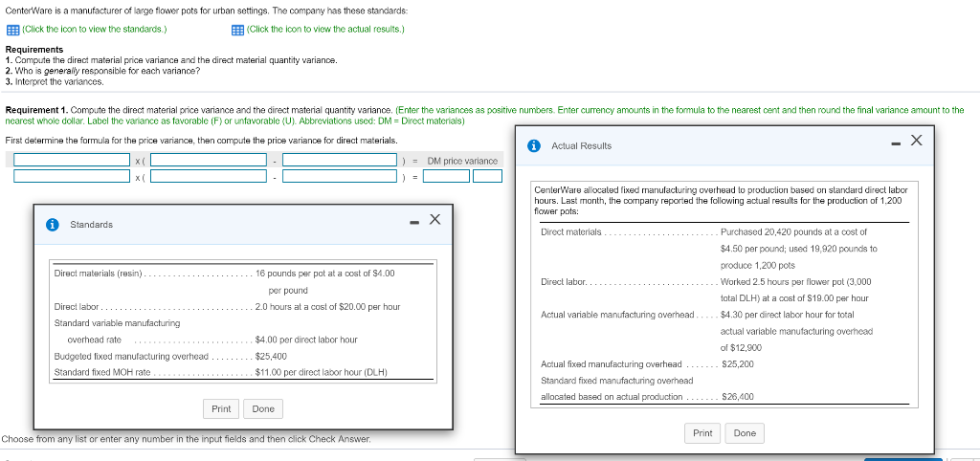
Task: Select third formula term box in top row
Action: [340, 161]
